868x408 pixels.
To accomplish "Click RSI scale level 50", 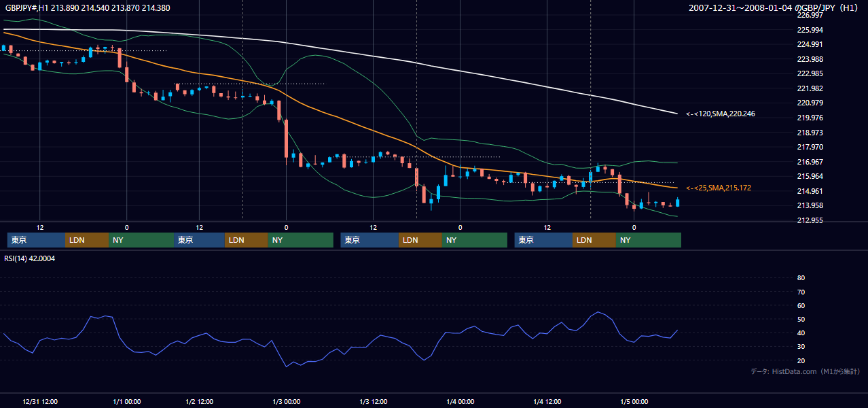I will (801, 319).
